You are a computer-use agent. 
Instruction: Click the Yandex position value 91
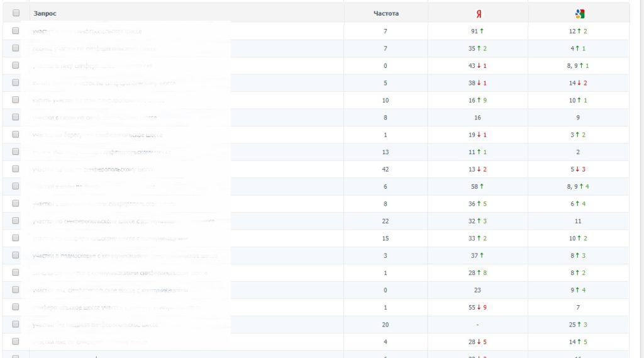[x=474, y=31]
